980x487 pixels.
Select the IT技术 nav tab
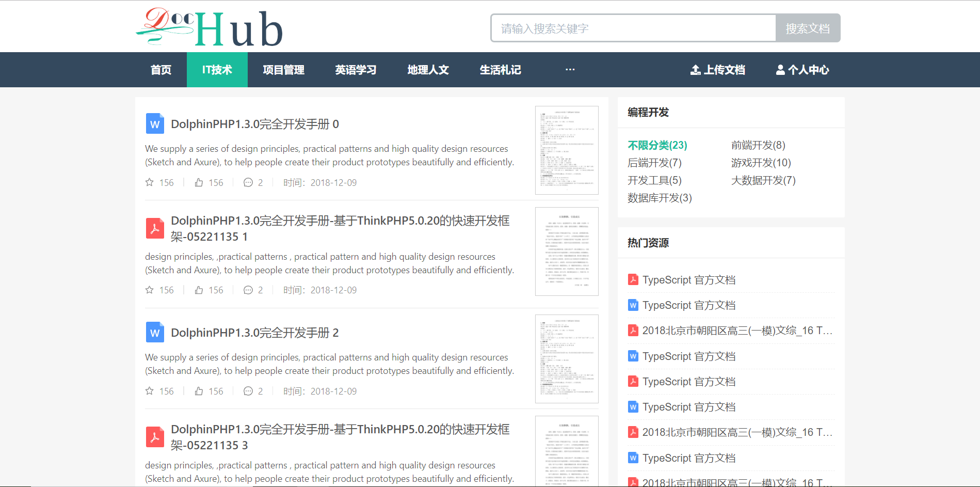(217, 70)
